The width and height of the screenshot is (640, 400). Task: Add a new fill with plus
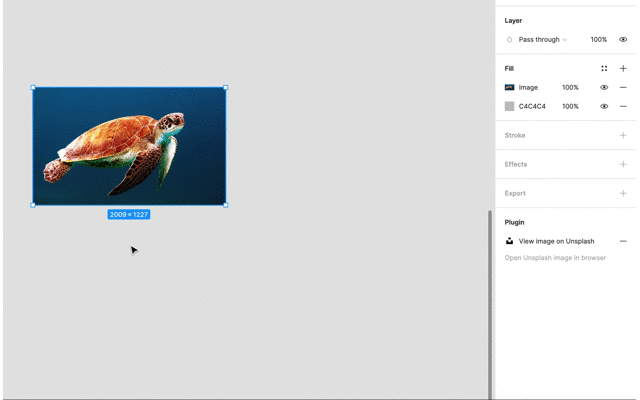pyautogui.click(x=623, y=69)
